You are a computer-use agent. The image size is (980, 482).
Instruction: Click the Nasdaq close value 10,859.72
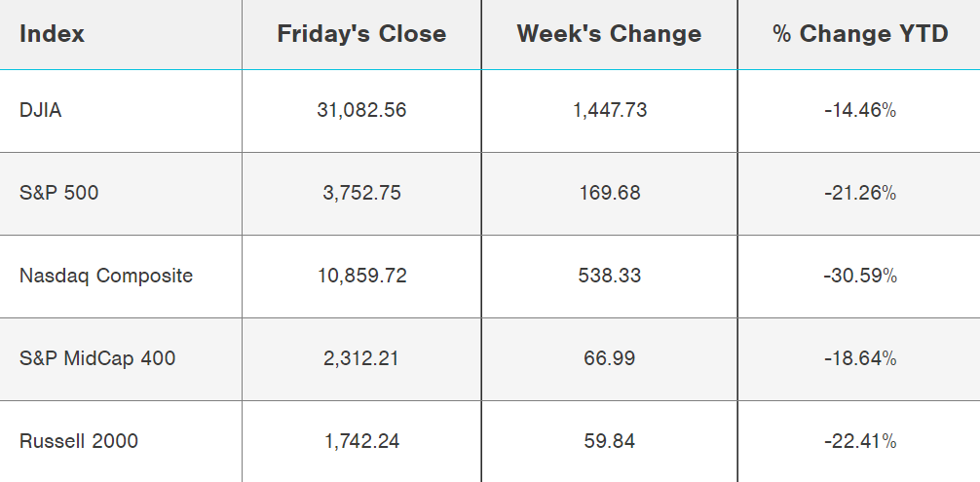point(361,276)
